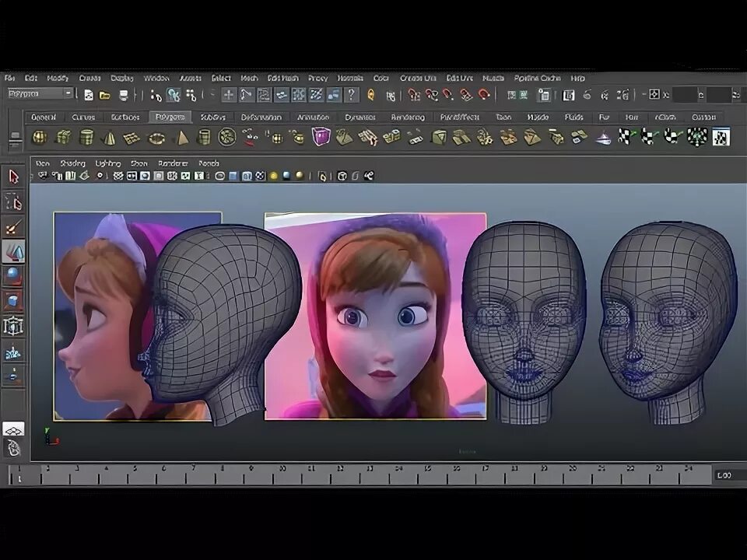The image size is (747, 560).
Task: Switch to single perspective view layout
Action: (x=13, y=429)
